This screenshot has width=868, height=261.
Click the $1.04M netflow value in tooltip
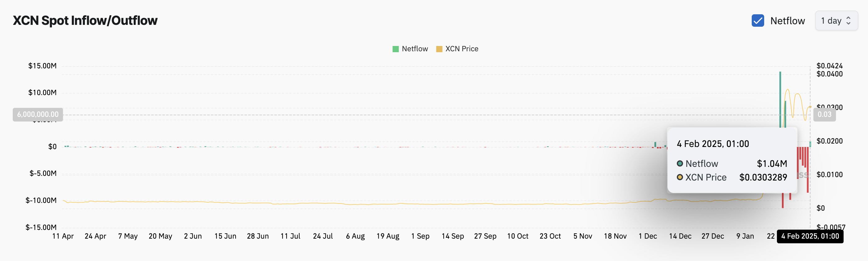[772, 164]
